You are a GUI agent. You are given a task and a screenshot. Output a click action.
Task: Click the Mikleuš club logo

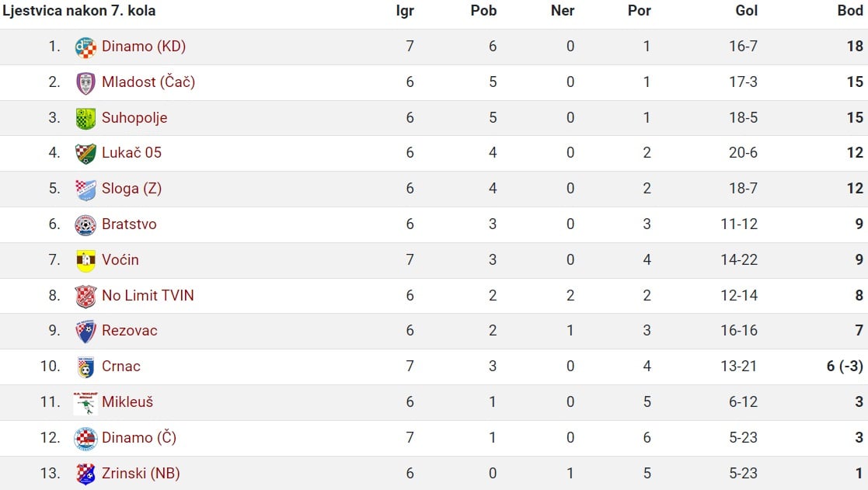[x=85, y=403]
